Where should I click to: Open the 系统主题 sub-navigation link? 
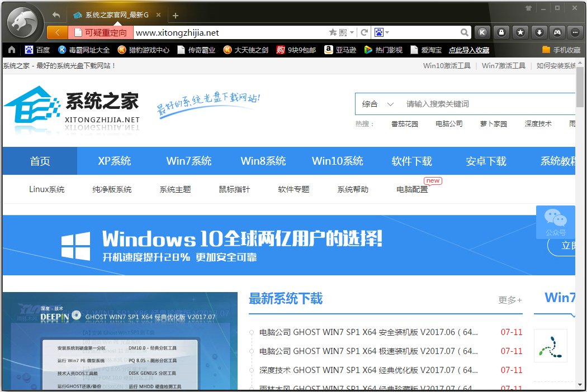point(175,189)
